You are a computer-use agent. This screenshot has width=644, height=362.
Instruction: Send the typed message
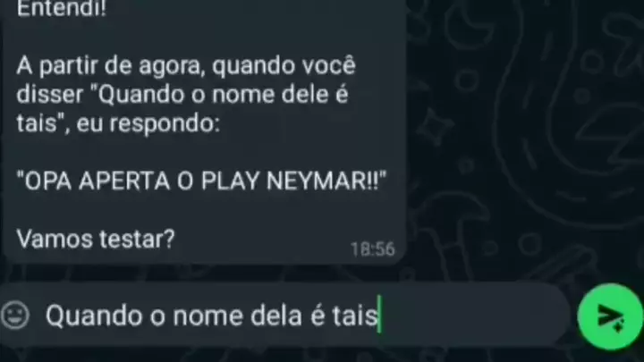[610, 316]
